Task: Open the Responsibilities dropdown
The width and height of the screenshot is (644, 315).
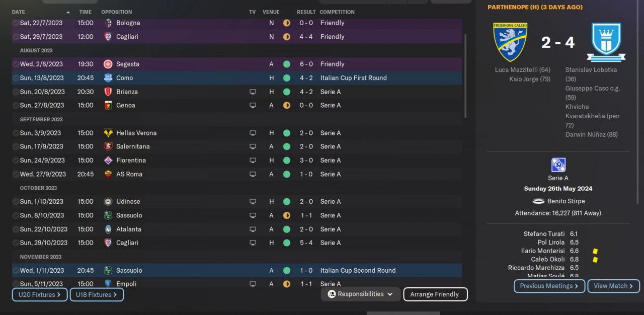Action: point(361,294)
